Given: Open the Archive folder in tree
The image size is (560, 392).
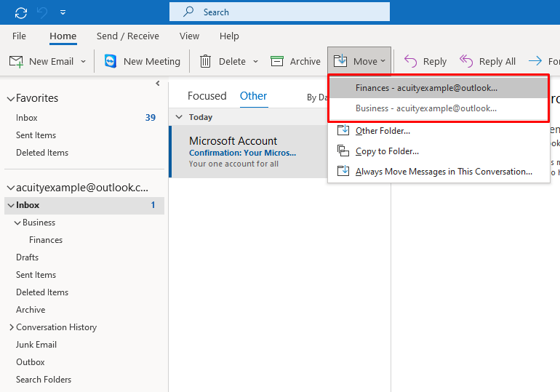Looking at the screenshot, I should pos(31,310).
